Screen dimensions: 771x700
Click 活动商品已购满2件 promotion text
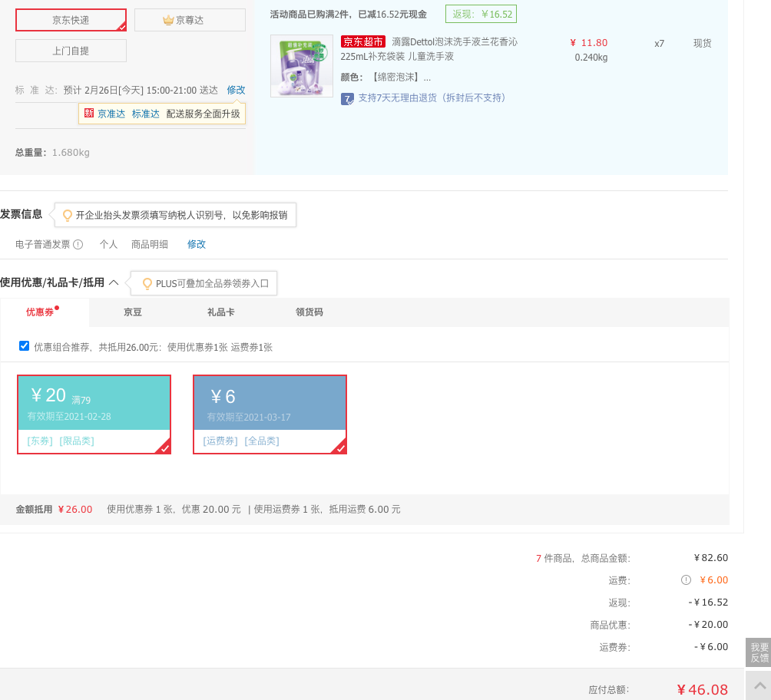pyautogui.click(x=348, y=15)
